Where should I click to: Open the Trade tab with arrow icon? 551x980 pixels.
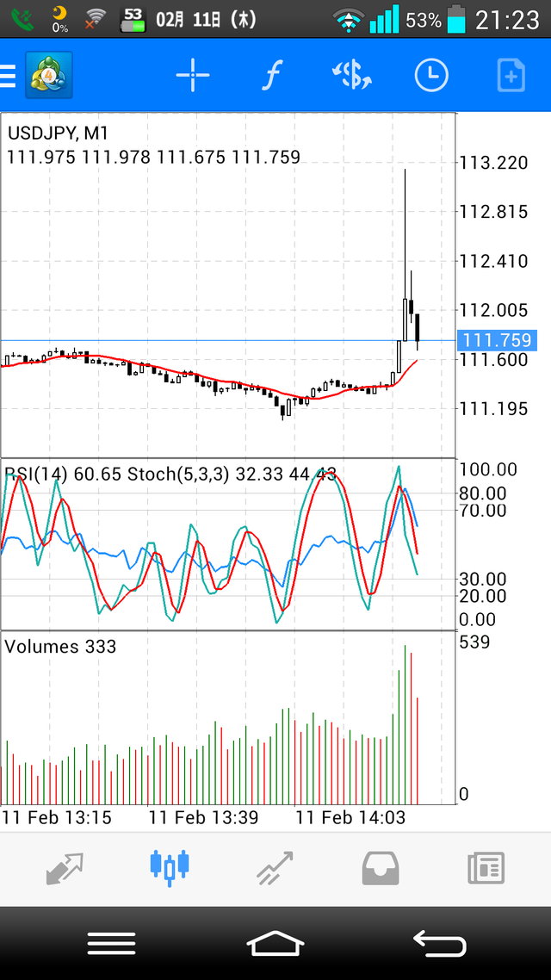pos(275,868)
